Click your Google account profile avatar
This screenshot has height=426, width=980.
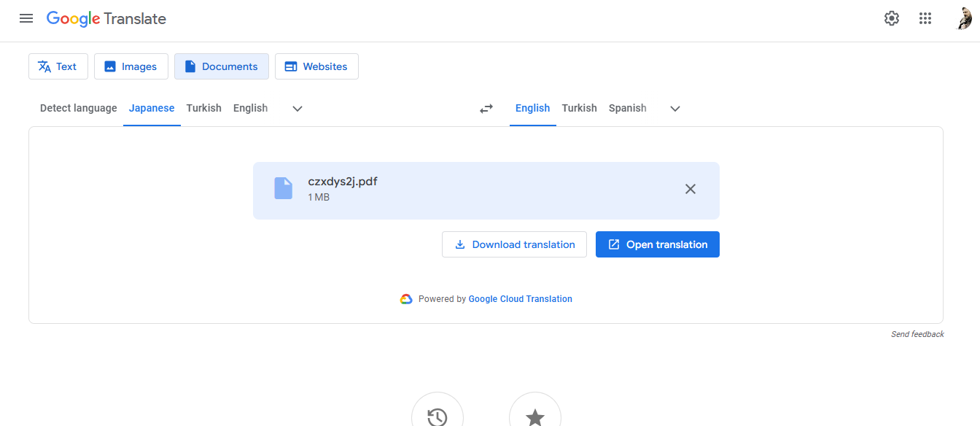pos(964,18)
